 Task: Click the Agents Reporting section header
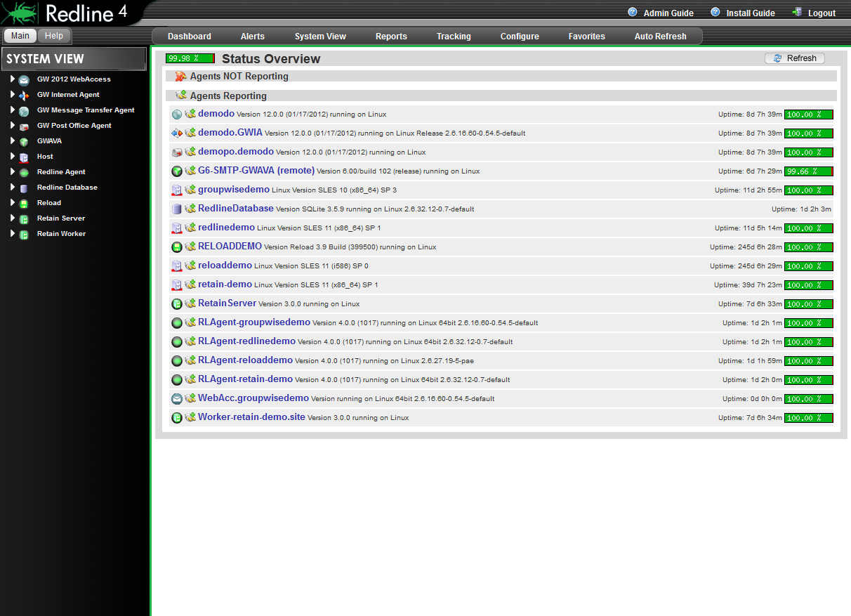(x=501, y=96)
